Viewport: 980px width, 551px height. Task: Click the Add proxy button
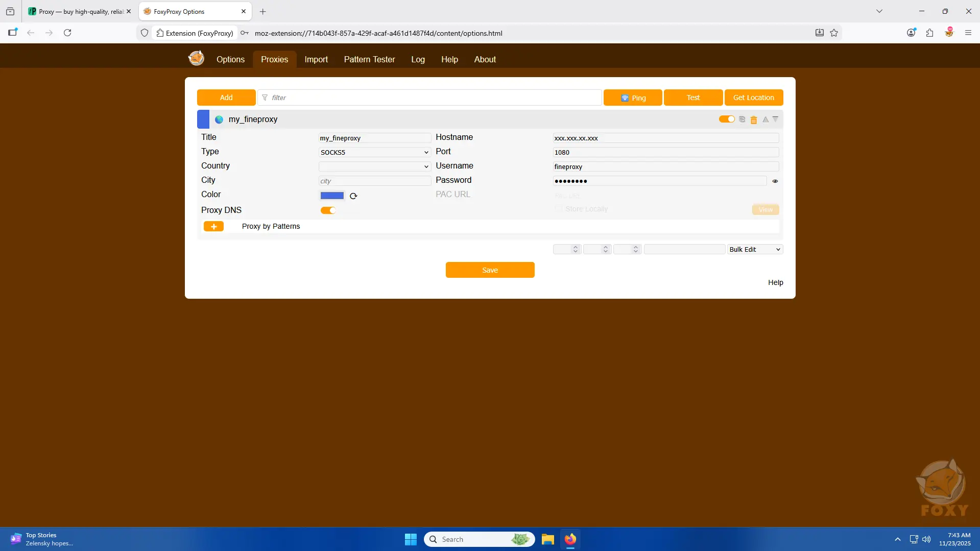click(226, 98)
